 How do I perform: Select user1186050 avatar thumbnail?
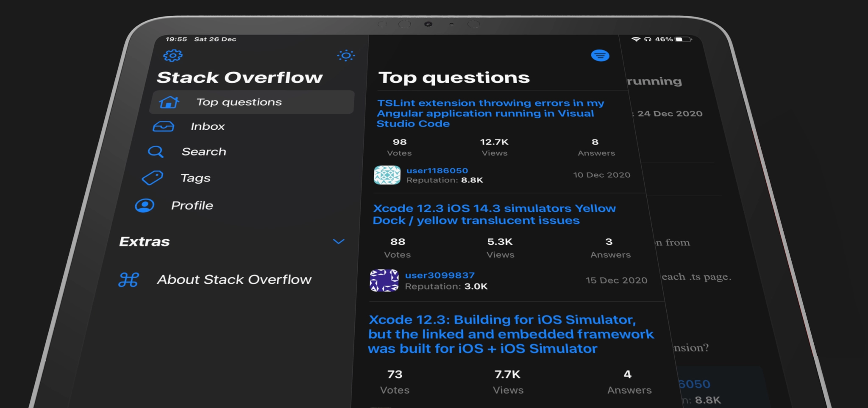click(387, 175)
